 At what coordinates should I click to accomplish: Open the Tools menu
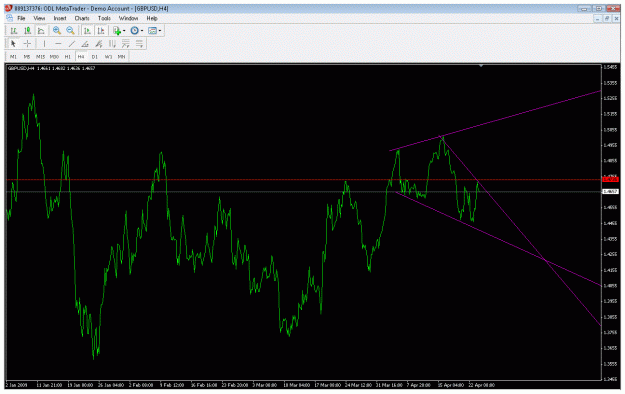[104, 18]
